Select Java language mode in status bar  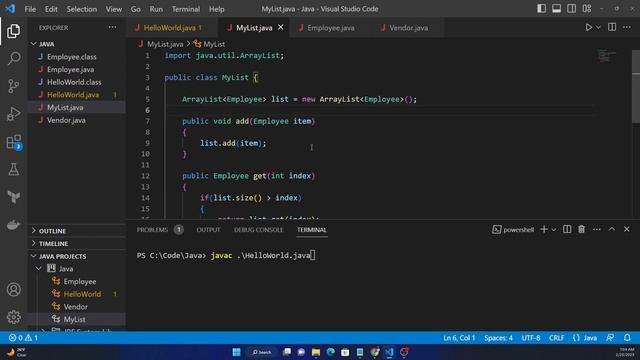[585, 338]
